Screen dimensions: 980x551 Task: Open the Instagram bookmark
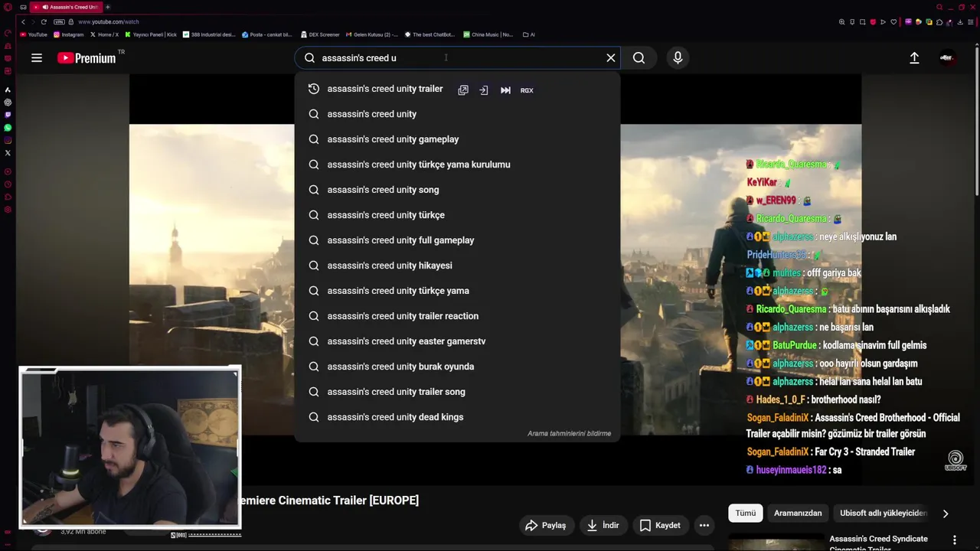68,34
